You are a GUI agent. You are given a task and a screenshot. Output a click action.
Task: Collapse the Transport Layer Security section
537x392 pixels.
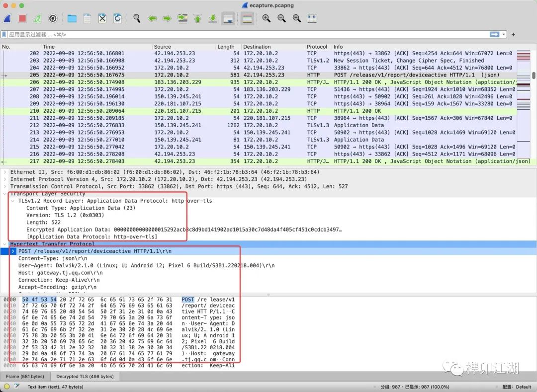click(x=5, y=194)
